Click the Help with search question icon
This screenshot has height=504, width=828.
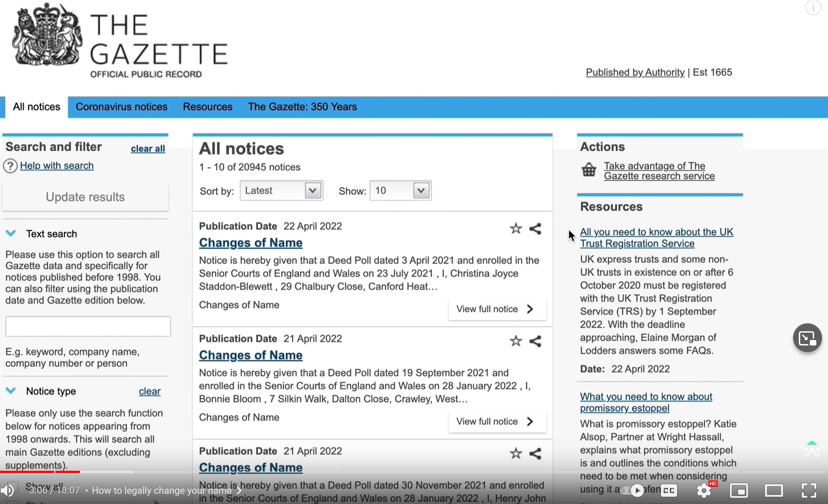click(x=10, y=166)
